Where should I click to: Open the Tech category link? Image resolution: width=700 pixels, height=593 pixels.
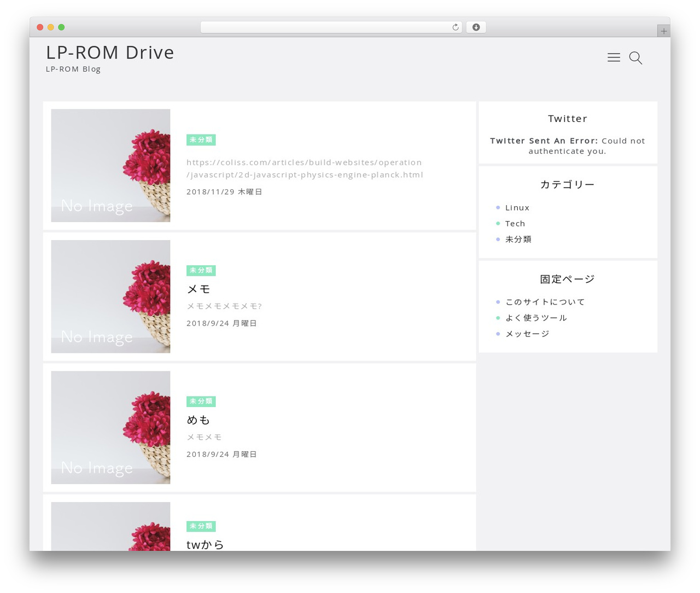click(515, 224)
